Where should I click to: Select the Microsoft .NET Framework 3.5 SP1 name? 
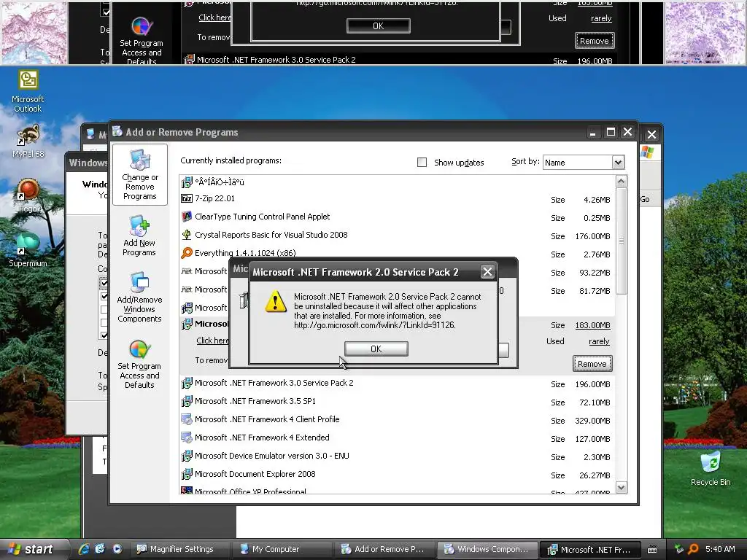pos(255,401)
